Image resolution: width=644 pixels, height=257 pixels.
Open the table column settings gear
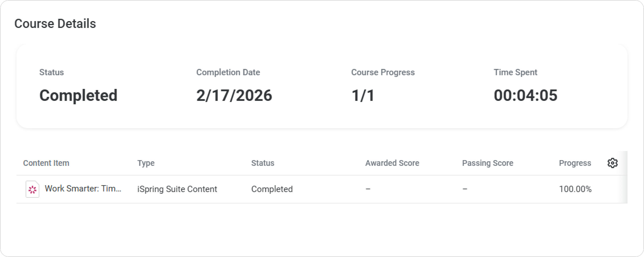(x=612, y=163)
